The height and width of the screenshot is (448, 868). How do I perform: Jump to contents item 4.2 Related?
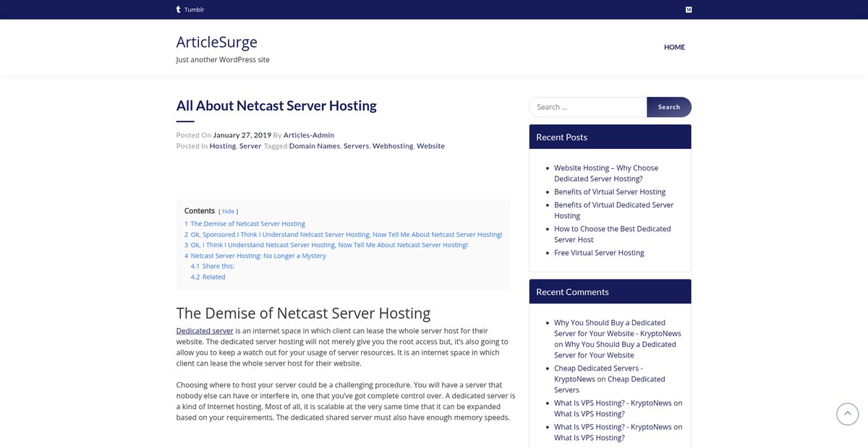(208, 277)
